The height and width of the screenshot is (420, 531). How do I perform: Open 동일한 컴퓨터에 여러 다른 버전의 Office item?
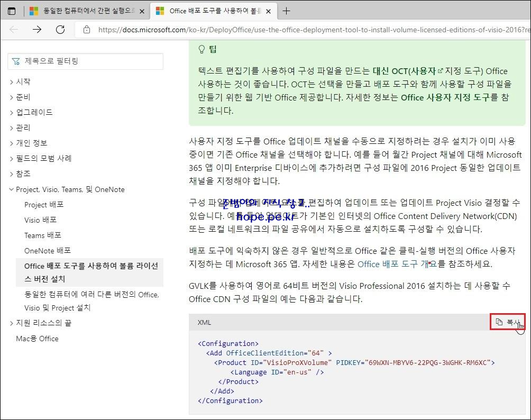tap(91, 301)
